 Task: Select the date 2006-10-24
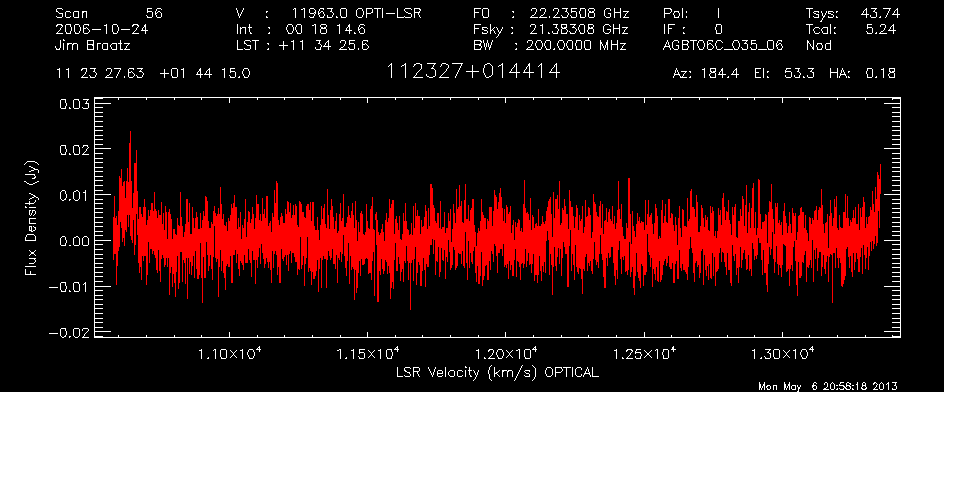point(102,29)
